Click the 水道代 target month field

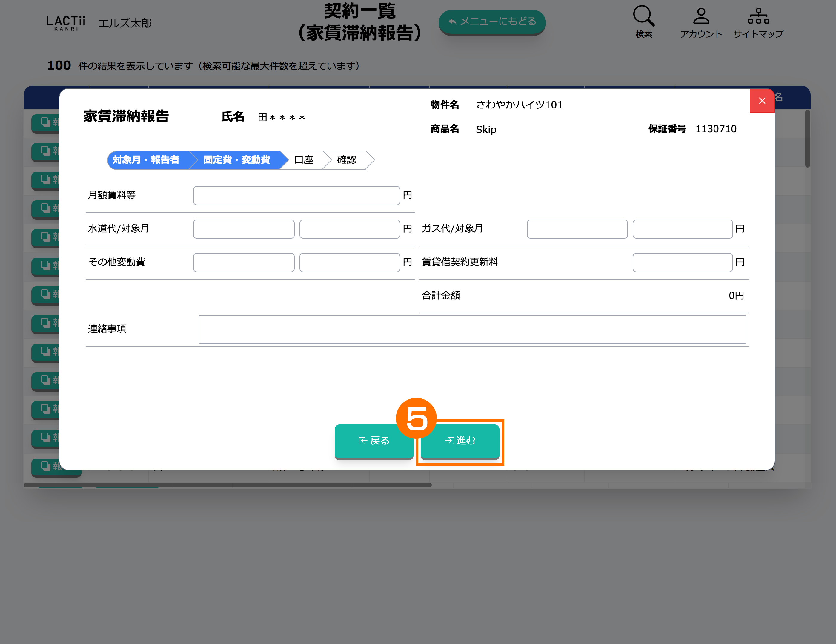(x=243, y=229)
